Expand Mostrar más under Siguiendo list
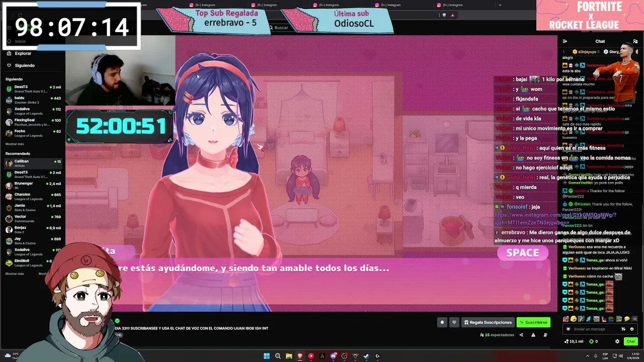This screenshot has width=644, height=362. click(x=15, y=144)
